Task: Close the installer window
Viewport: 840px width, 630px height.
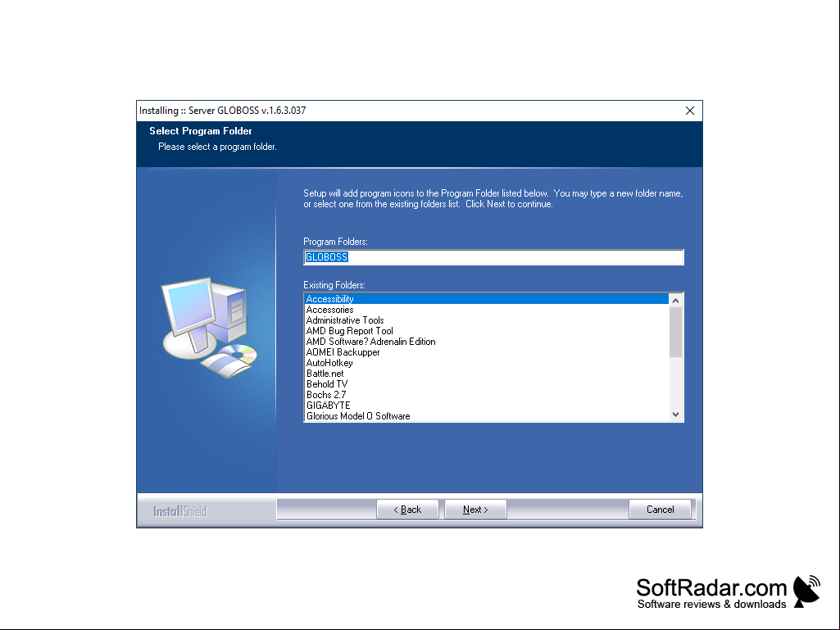Action: coord(690,111)
